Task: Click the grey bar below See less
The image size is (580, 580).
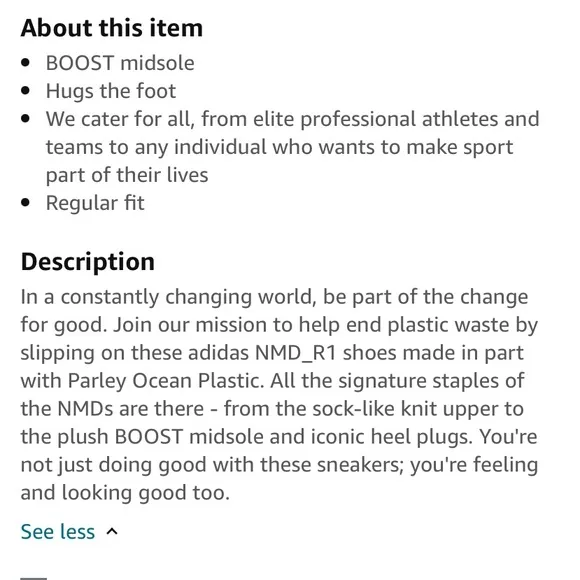Action: [34, 578]
